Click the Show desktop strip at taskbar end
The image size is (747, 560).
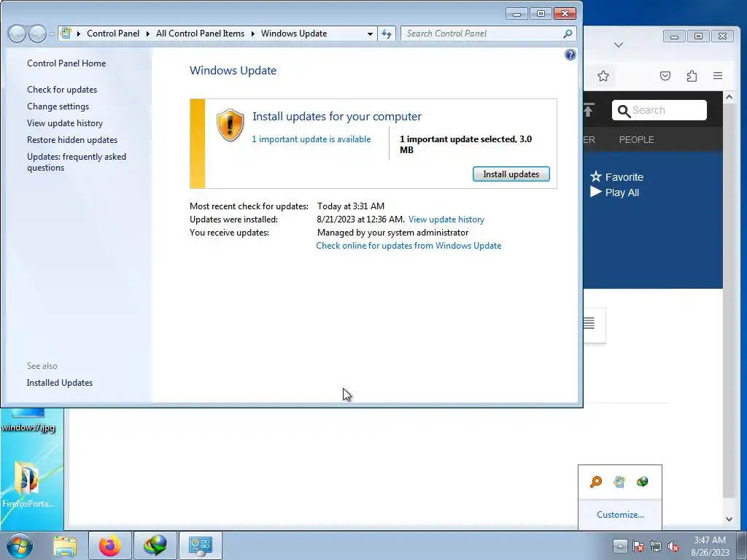tap(742, 545)
